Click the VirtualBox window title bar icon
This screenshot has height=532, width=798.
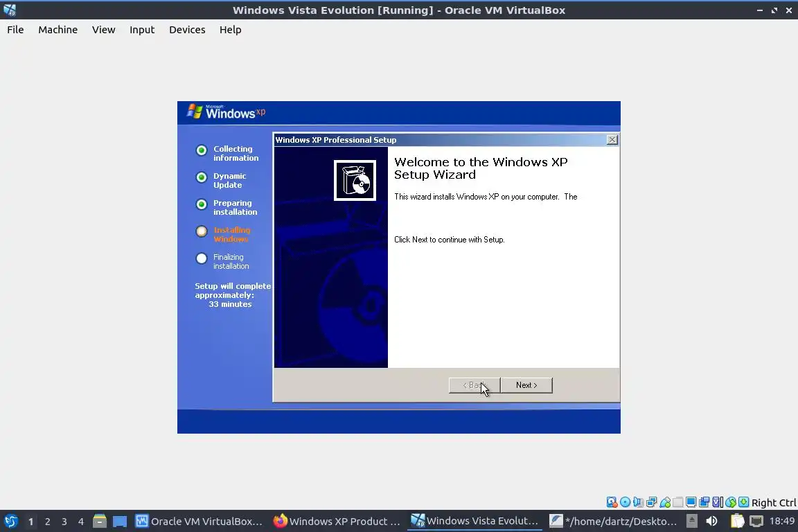coord(10,10)
